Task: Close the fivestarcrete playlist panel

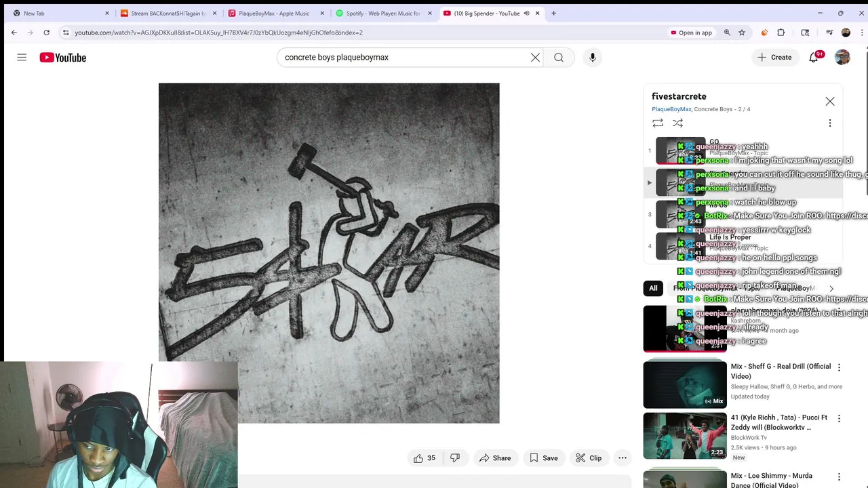Action: pos(830,101)
